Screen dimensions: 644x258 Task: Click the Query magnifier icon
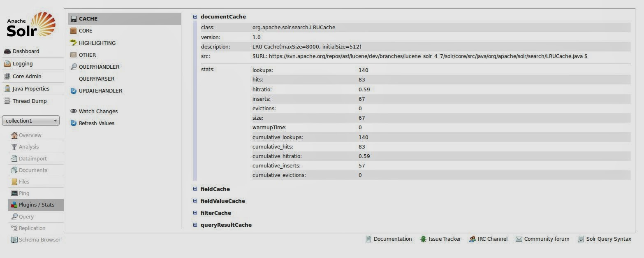tap(14, 216)
